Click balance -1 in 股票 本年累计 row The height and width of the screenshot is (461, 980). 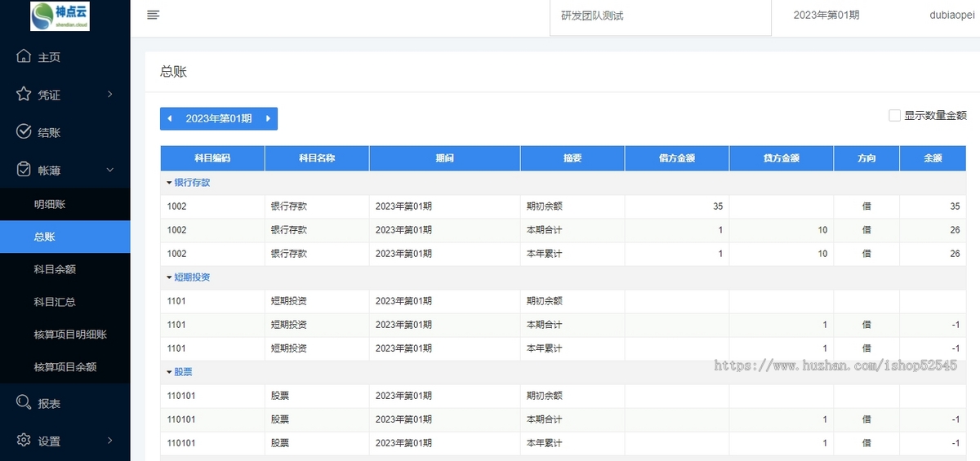[x=955, y=443]
